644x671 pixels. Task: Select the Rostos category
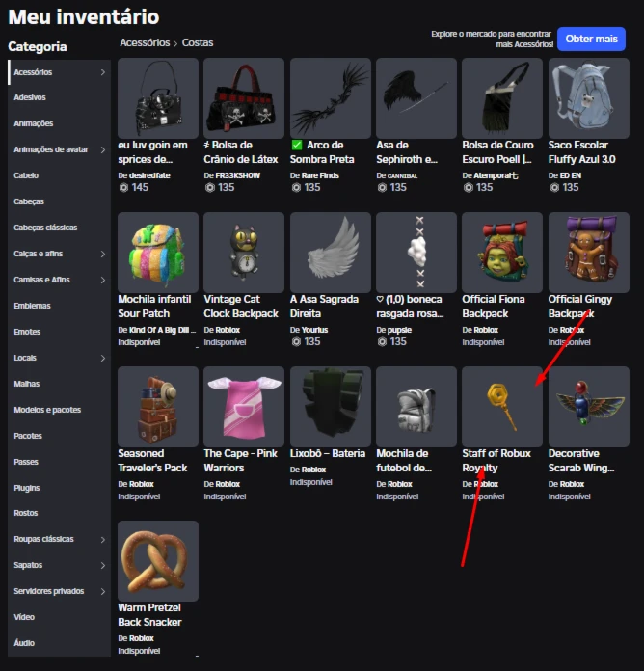tap(59, 513)
